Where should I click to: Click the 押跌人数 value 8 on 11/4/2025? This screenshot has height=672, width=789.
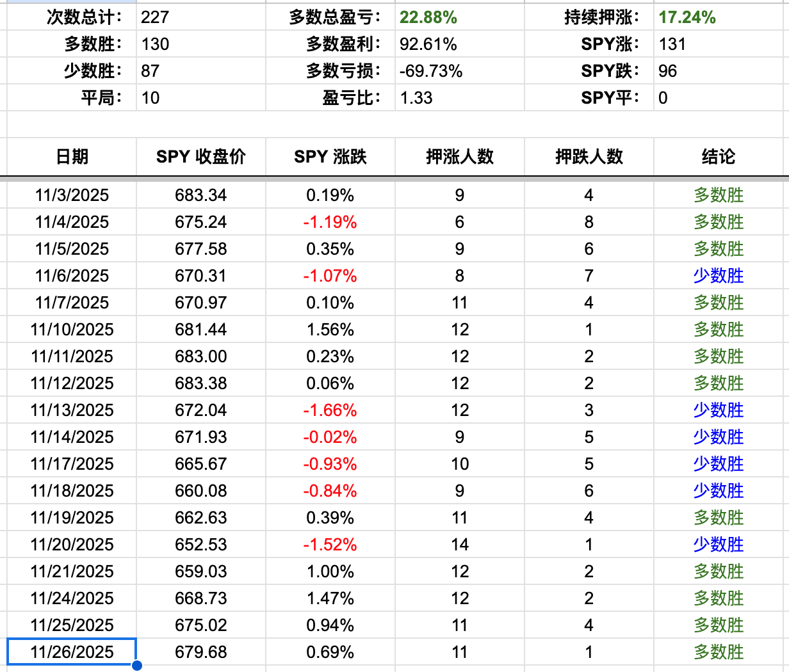tap(588, 222)
